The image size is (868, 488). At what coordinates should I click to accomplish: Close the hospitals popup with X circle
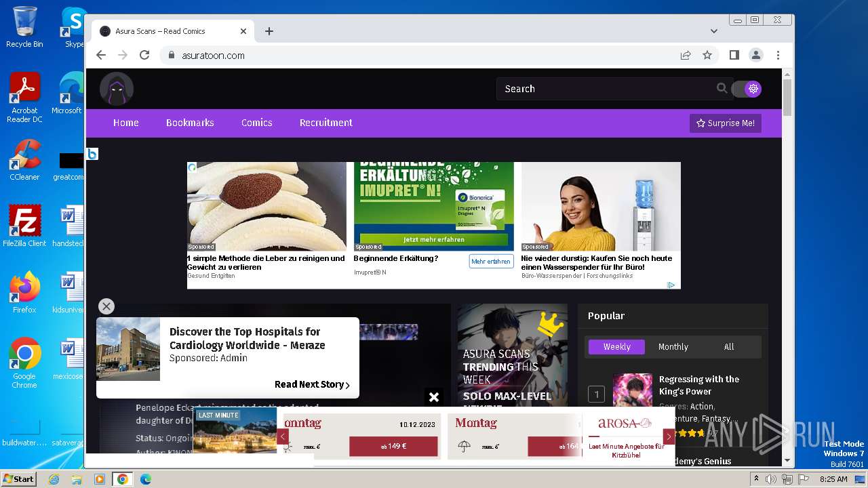(106, 306)
